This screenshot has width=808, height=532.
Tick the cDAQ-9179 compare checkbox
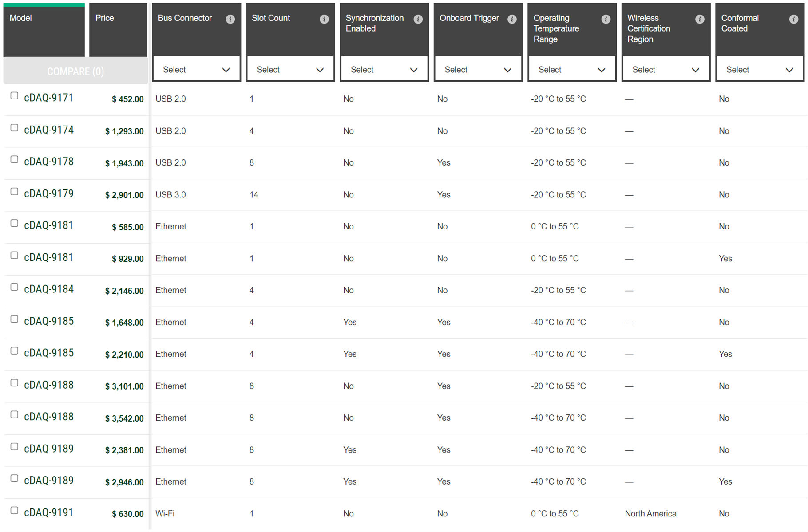(x=14, y=192)
